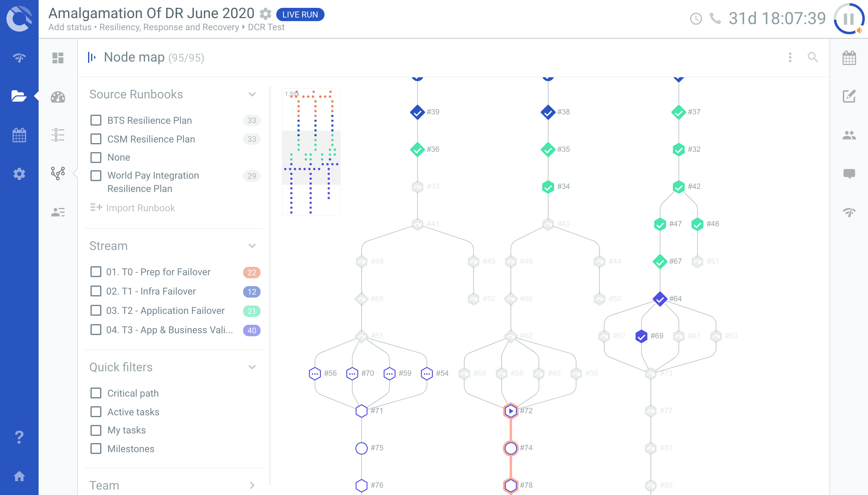Image resolution: width=868 pixels, height=495 pixels.
Task: Click the runbook settings gear icon
Action: [265, 14]
